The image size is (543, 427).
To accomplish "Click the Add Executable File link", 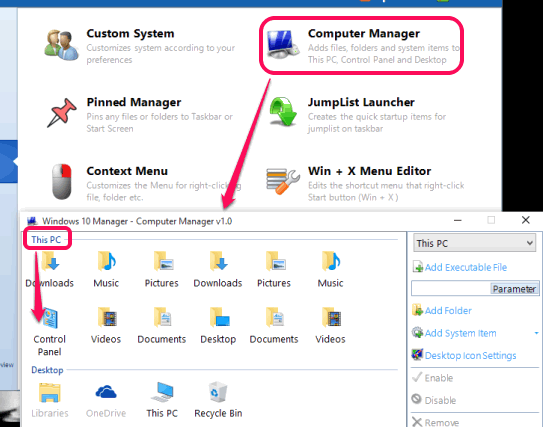I will coord(460,267).
